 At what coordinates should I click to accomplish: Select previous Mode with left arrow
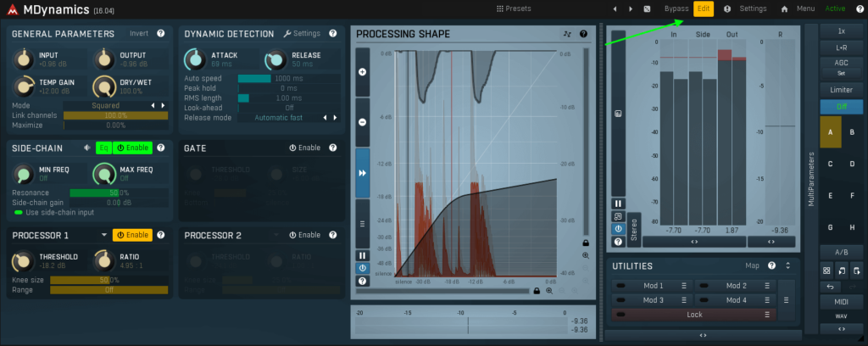(x=153, y=105)
